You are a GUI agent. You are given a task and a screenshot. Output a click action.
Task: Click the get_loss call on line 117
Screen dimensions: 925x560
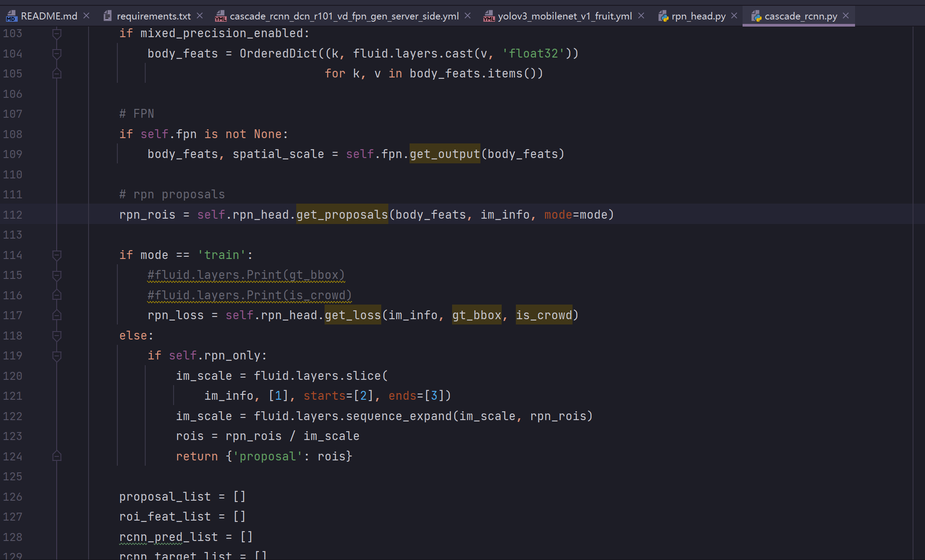(x=352, y=315)
